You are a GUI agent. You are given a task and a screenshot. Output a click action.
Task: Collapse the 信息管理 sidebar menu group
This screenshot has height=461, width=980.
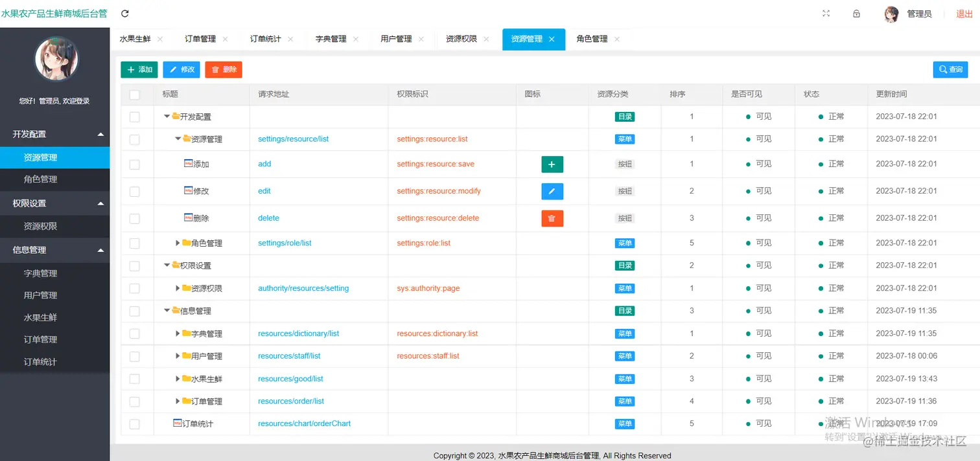click(x=55, y=250)
